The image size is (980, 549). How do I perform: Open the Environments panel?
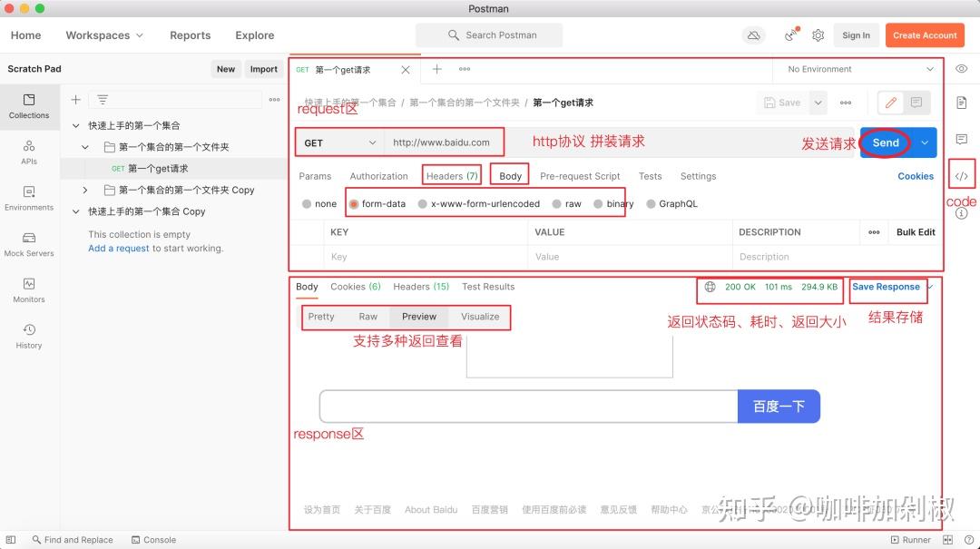pos(28,199)
